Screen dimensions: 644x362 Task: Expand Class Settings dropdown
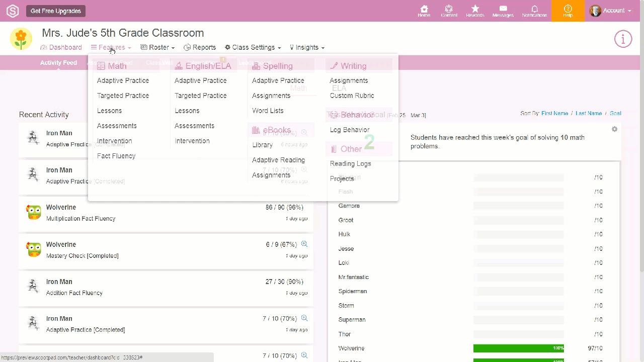(x=253, y=47)
